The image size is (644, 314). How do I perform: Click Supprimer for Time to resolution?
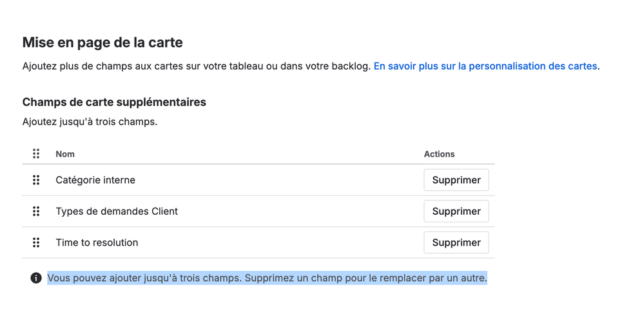(456, 242)
